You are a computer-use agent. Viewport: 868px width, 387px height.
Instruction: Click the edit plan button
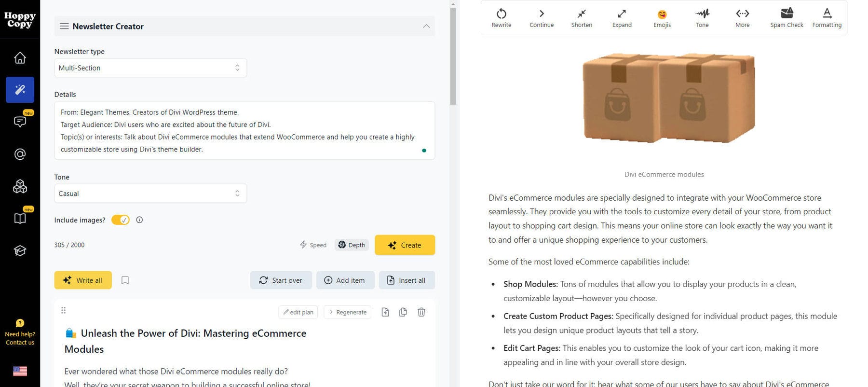[x=298, y=312]
